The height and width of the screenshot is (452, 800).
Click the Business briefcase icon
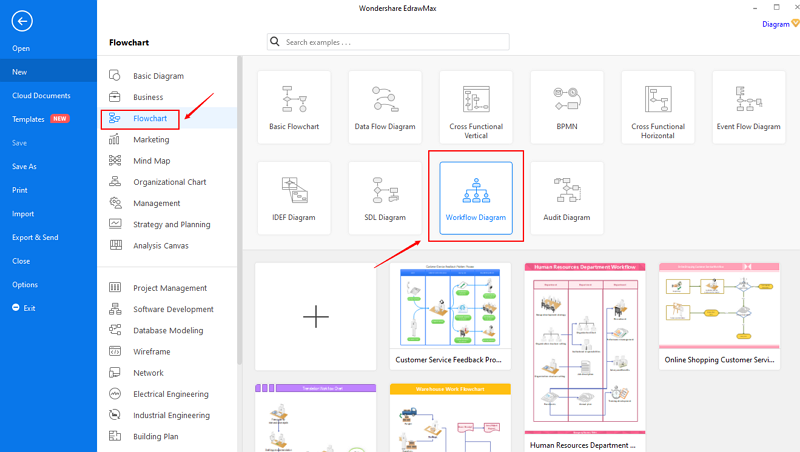[115, 97]
